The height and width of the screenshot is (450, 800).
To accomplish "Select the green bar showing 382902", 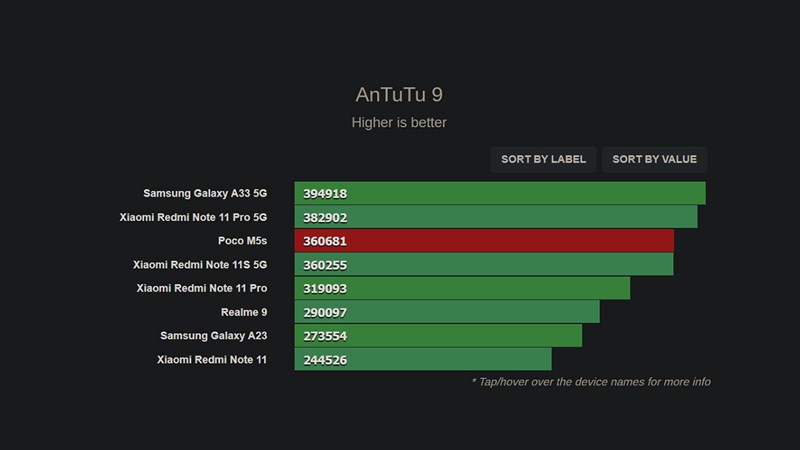I will (496, 217).
